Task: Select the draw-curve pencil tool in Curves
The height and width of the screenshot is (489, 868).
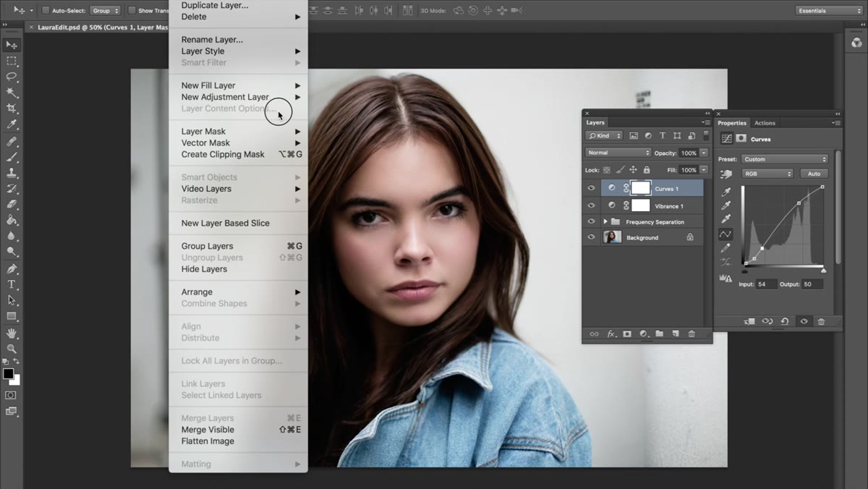Action: tap(726, 248)
